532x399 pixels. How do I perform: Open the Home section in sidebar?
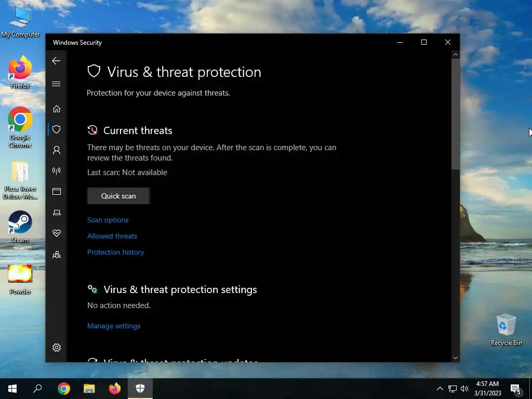pyautogui.click(x=57, y=109)
